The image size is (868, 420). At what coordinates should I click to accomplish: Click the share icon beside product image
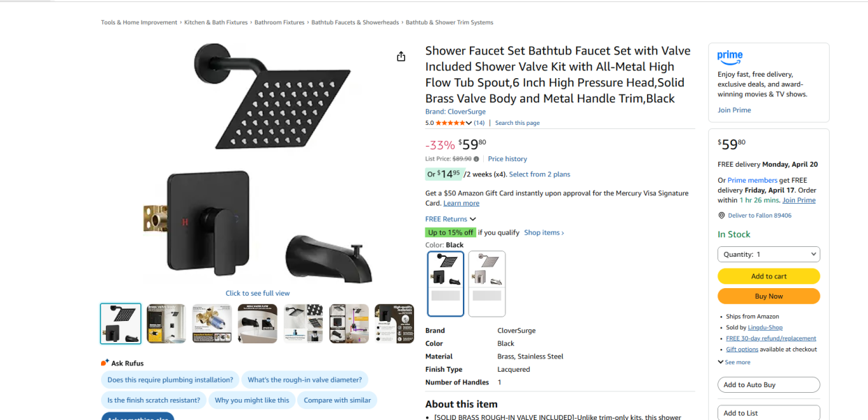tap(401, 57)
